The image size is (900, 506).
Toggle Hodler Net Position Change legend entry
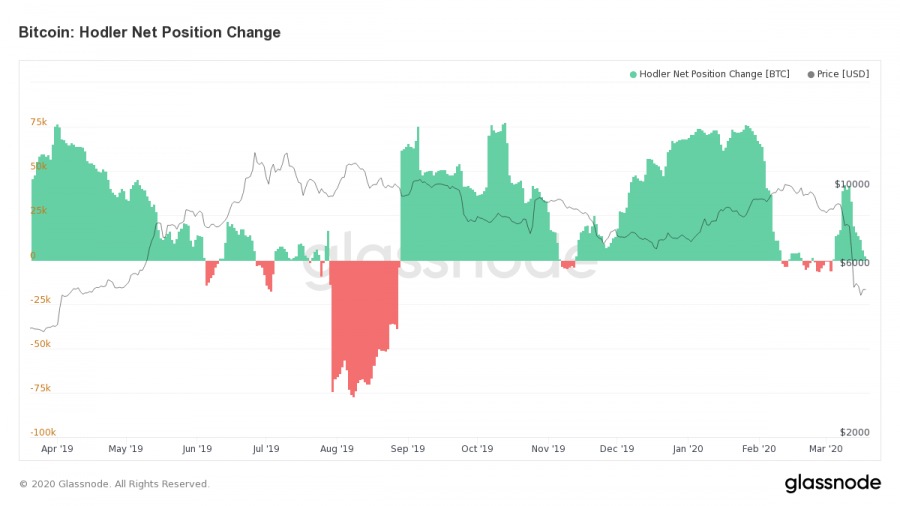click(x=710, y=74)
